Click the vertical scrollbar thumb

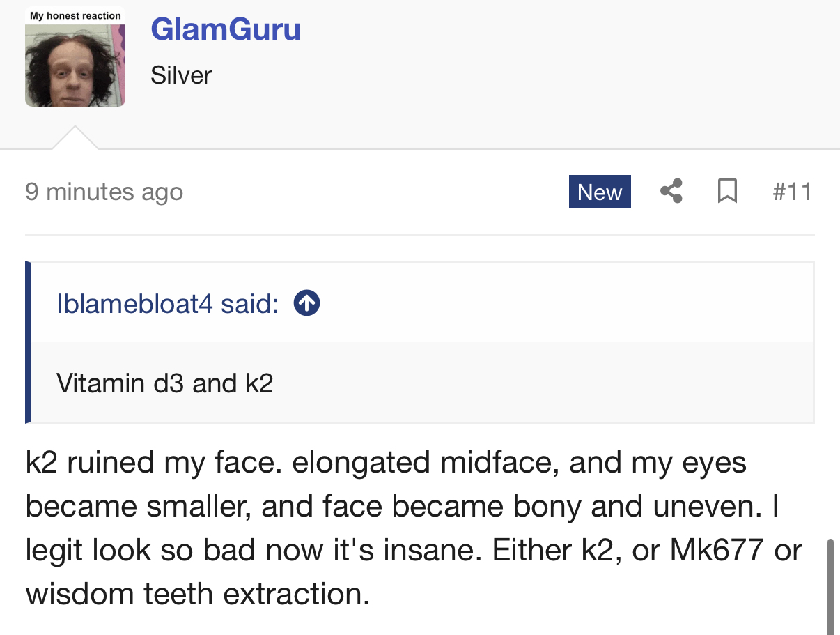[x=830, y=584]
